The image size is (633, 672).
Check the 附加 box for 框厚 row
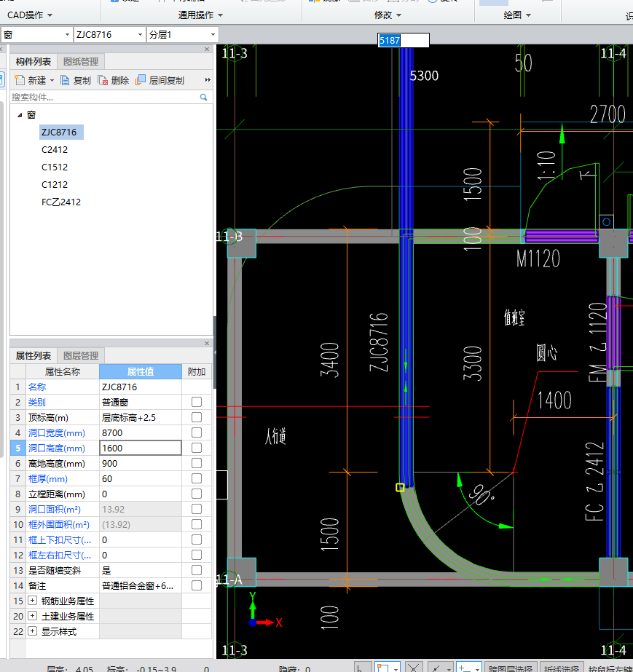(x=197, y=479)
